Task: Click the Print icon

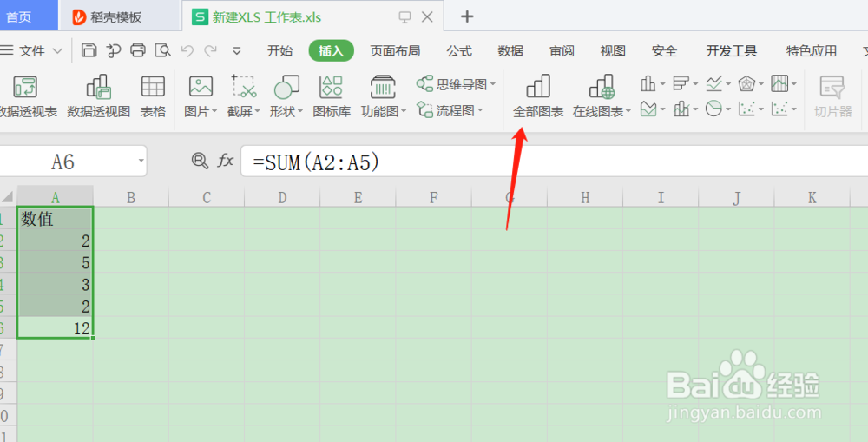Action: pyautogui.click(x=138, y=50)
